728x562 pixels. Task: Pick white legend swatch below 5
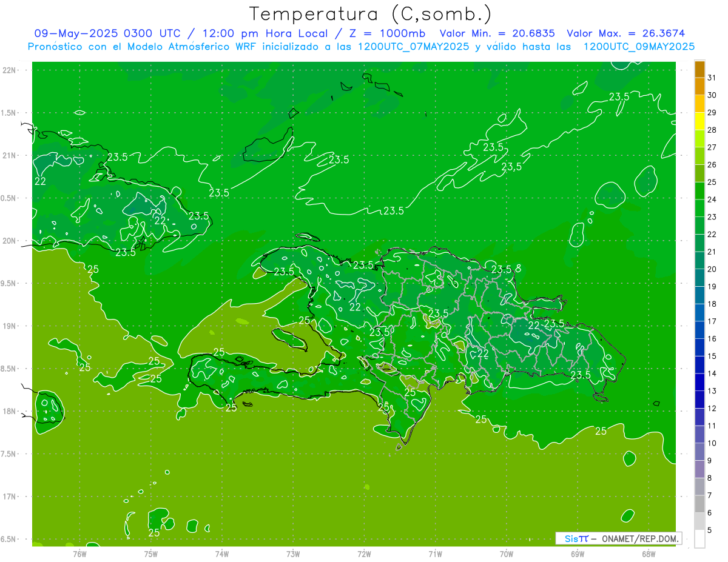tap(699, 538)
